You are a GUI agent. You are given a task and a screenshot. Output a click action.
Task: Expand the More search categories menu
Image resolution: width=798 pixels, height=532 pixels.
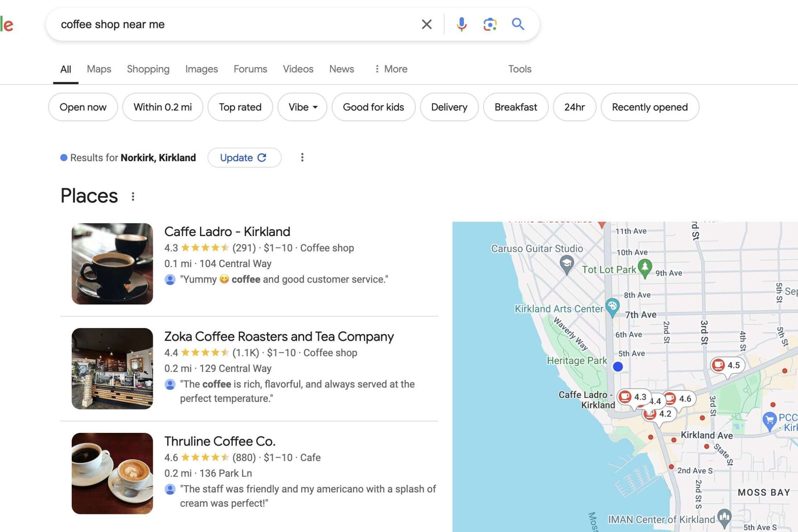click(x=391, y=69)
